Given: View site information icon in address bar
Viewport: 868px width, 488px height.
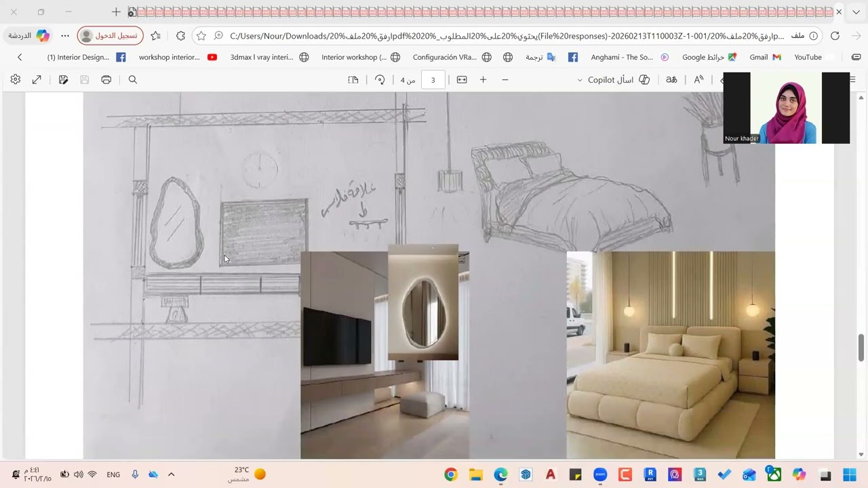Looking at the screenshot, I should 813,36.
